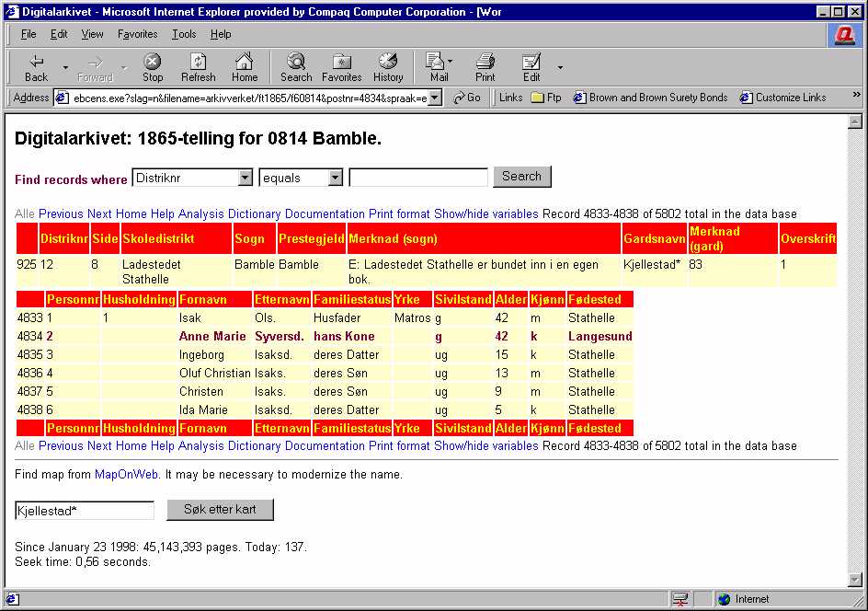The image size is (868, 611).
Task: Open the Help menu in menu bar
Action: (x=221, y=34)
